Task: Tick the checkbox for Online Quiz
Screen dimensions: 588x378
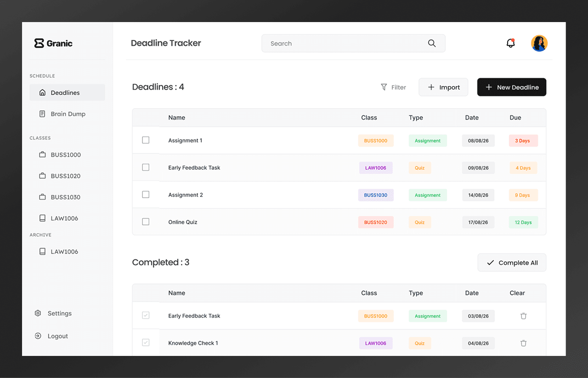Action: [146, 222]
